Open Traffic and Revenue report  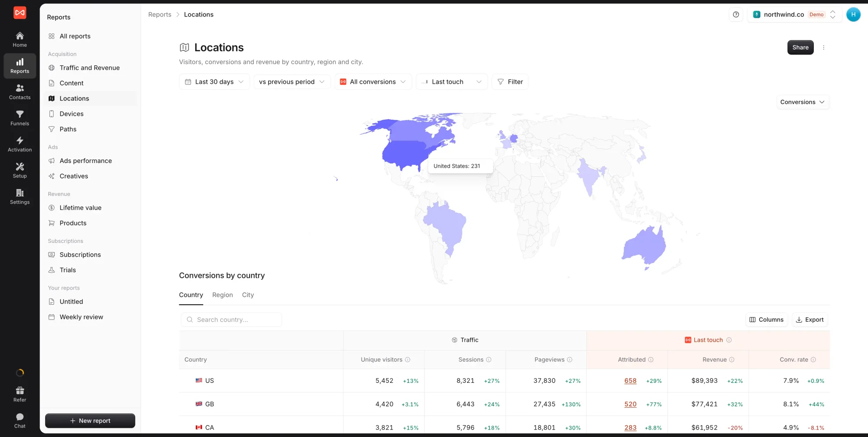coord(90,68)
